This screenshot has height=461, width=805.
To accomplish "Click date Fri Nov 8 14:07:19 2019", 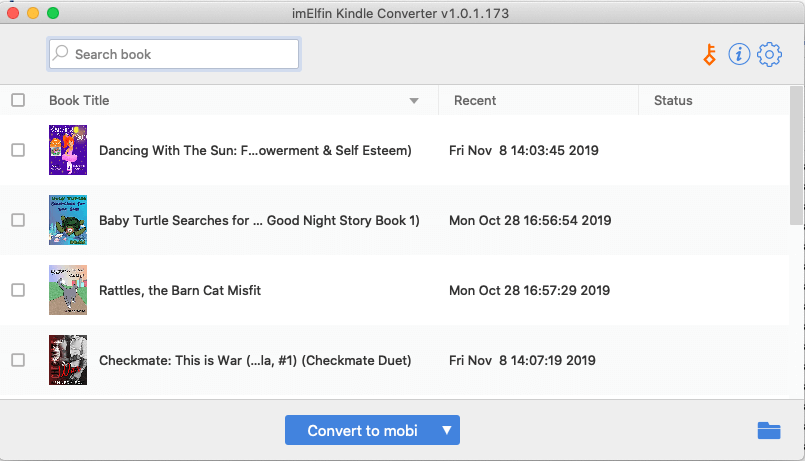I will (x=522, y=360).
